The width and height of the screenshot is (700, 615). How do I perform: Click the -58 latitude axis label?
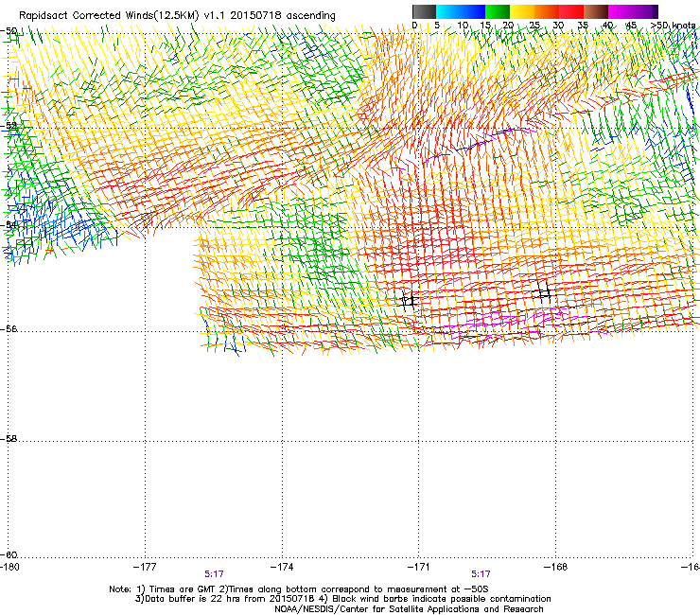(9, 439)
